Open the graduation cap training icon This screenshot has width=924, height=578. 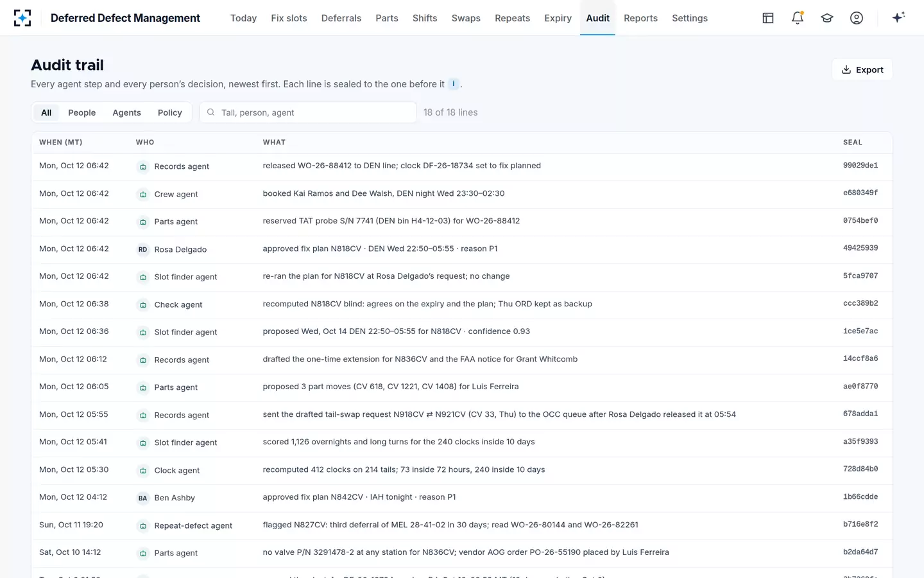point(827,18)
